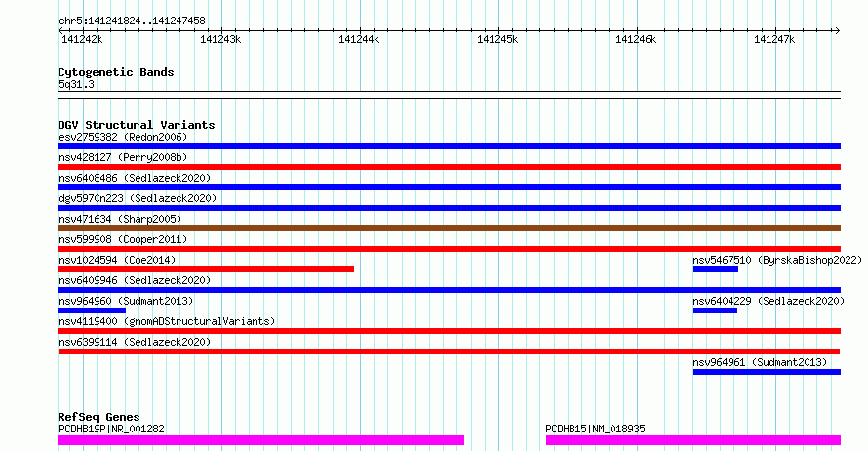Select the Cytogenetic Bands track title
Viewport: 868px width, 451px height.
(116, 72)
